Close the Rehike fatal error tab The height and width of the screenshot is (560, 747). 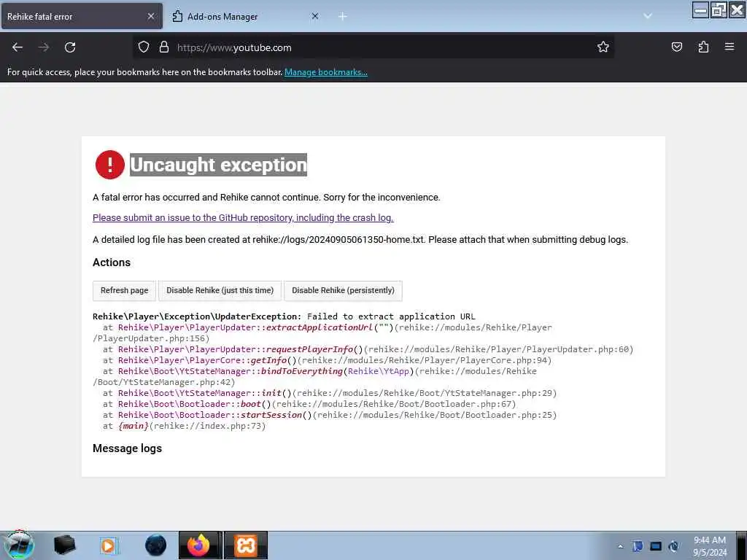click(x=151, y=16)
